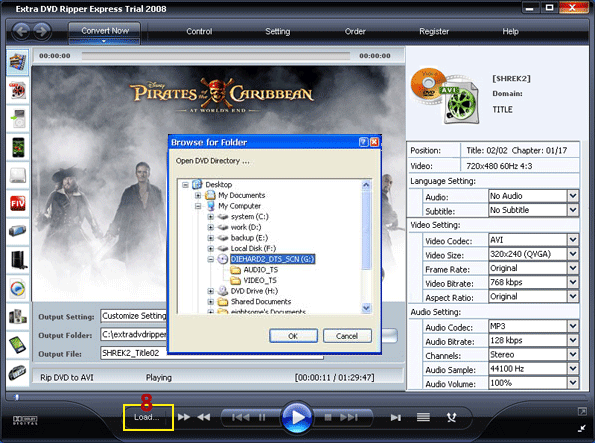Choose the Pocket PC device sidebar icon

tap(17, 345)
